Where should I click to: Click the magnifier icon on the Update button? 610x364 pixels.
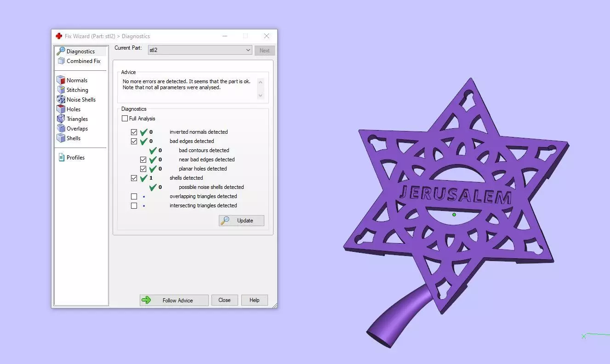tap(225, 221)
